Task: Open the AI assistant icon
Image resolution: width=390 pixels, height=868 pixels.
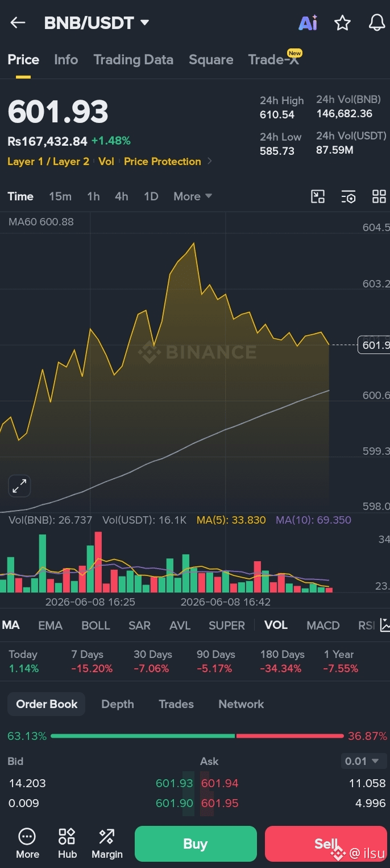Action: pyautogui.click(x=308, y=23)
